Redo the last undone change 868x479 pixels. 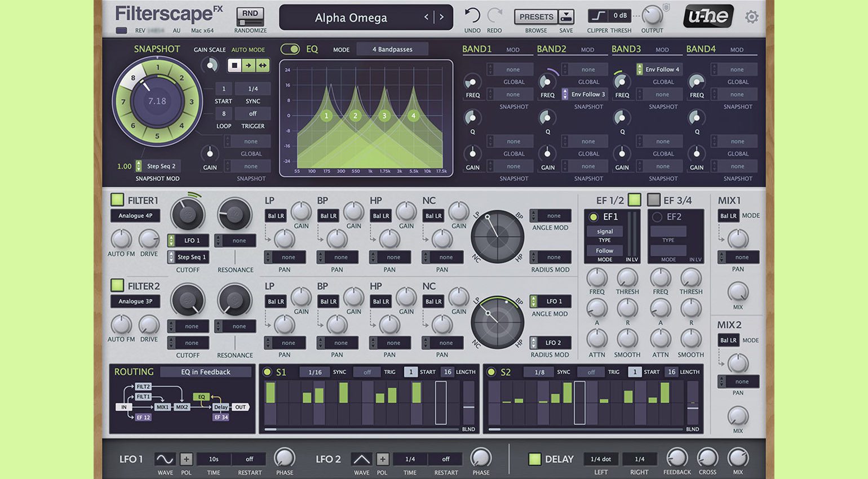pos(494,16)
